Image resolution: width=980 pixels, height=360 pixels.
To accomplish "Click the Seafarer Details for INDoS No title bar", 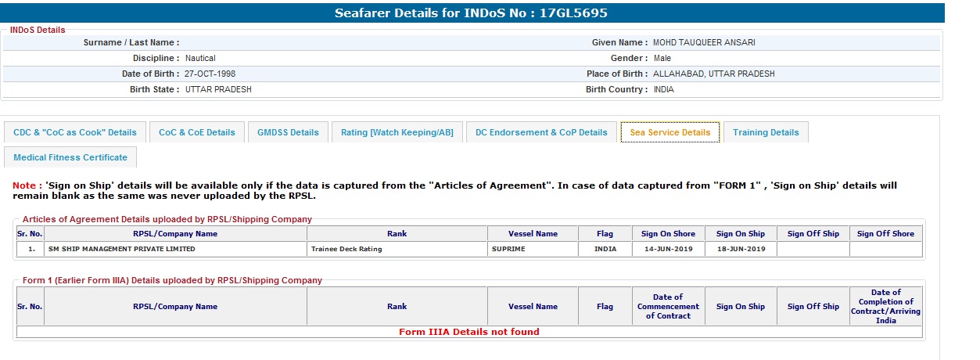I will point(471,13).
